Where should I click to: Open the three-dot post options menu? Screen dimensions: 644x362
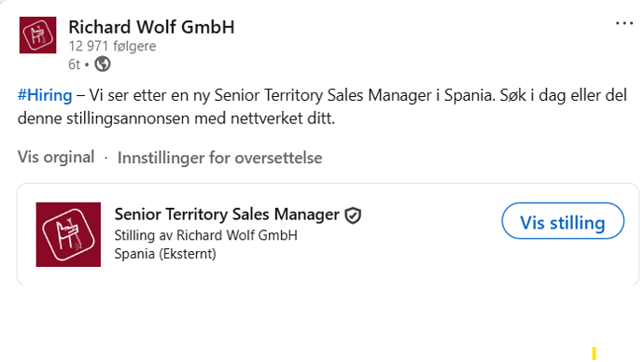point(623,23)
